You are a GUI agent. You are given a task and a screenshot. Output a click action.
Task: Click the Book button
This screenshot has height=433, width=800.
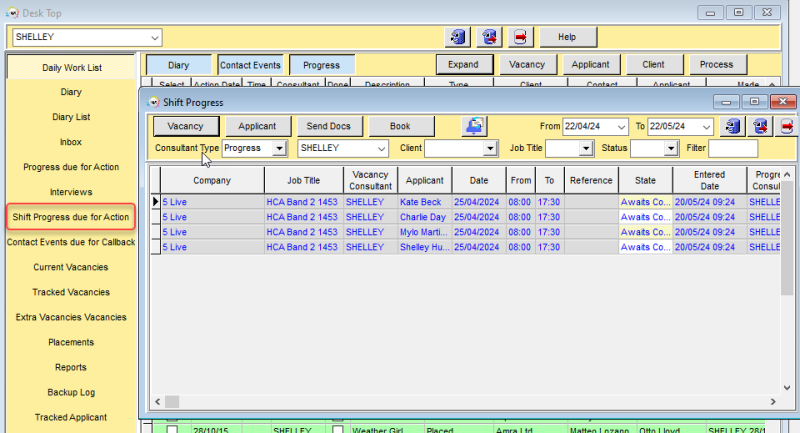(401, 126)
